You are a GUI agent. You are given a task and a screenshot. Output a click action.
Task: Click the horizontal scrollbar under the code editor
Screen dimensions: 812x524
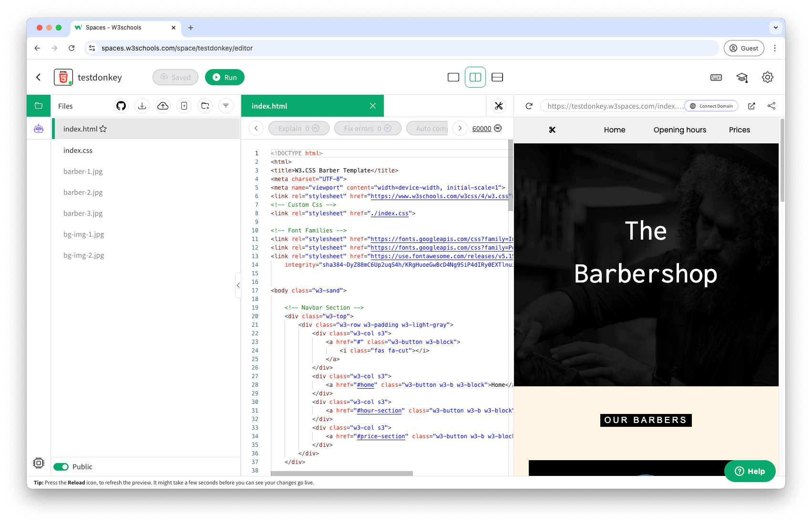coord(341,474)
